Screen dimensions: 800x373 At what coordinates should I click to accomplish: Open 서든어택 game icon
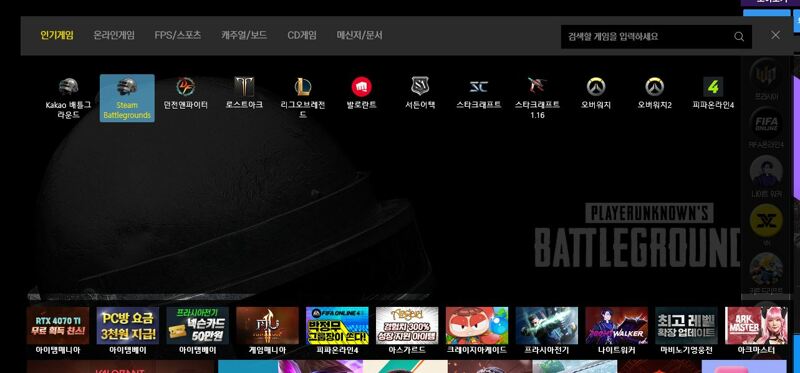[x=420, y=94]
